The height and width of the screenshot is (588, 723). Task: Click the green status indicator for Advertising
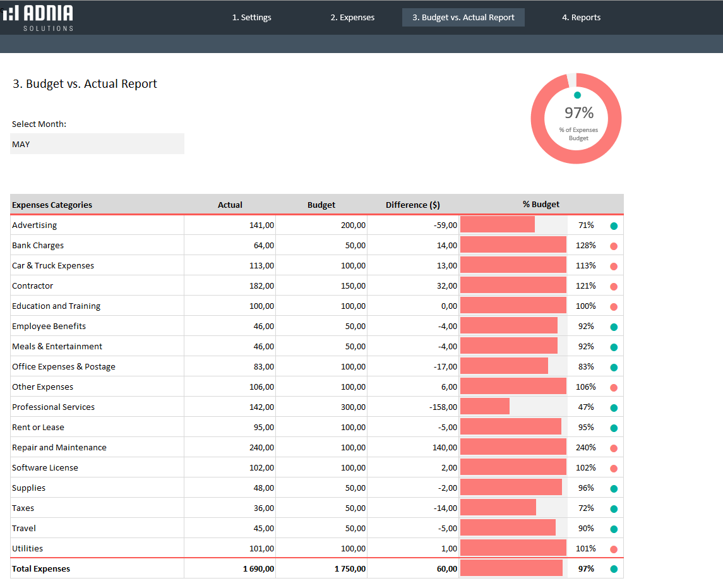coord(613,225)
